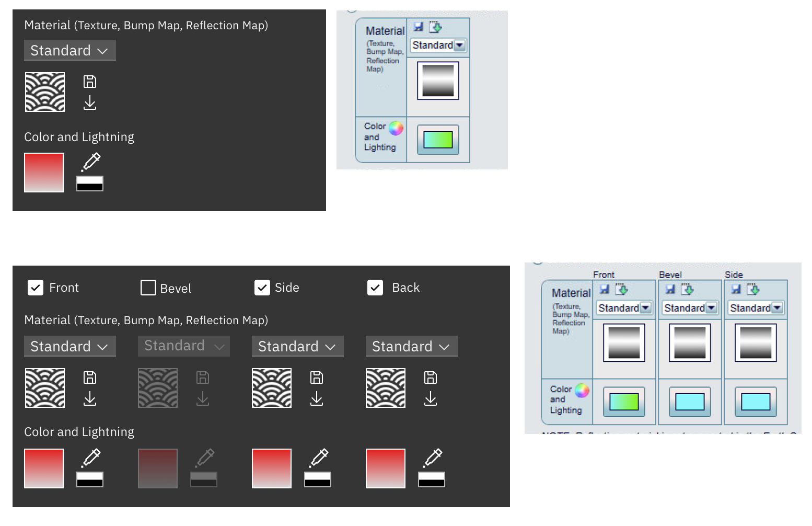Click the download icon in the Front column

pyautogui.click(x=89, y=398)
